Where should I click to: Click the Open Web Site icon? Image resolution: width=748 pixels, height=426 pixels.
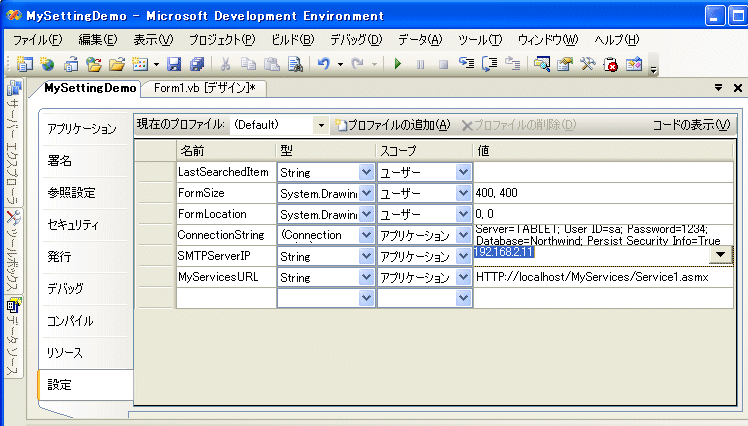pos(94,64)
